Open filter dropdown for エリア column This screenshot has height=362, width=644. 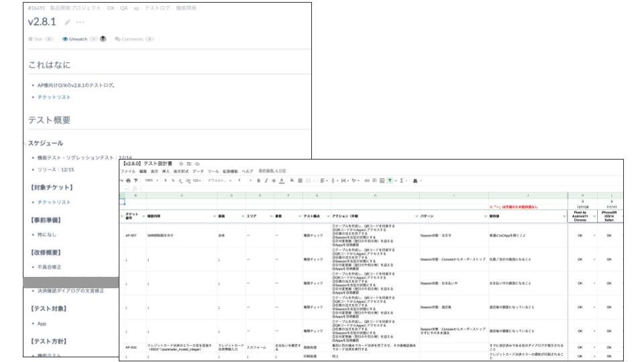click(x=271, y=217)
